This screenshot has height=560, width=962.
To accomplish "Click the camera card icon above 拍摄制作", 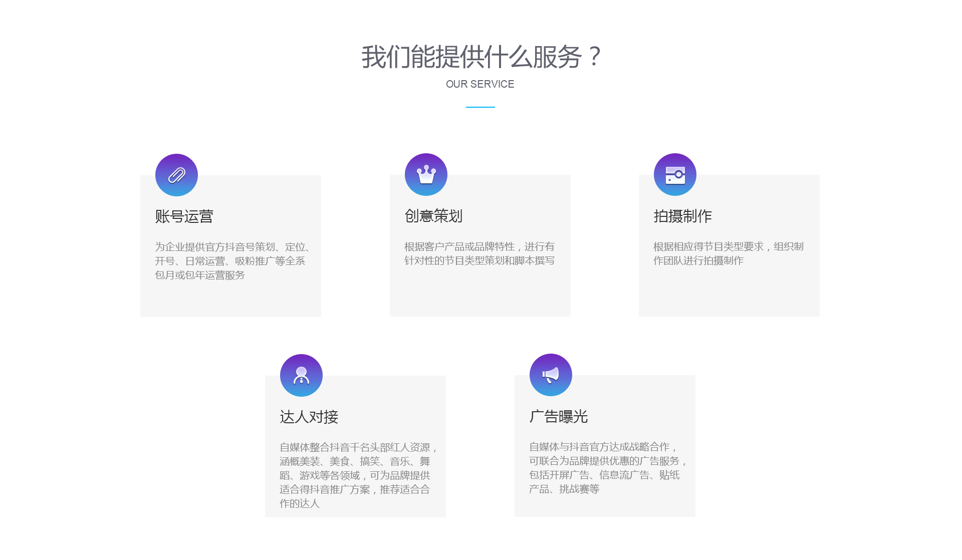I will tap(675, 174).
